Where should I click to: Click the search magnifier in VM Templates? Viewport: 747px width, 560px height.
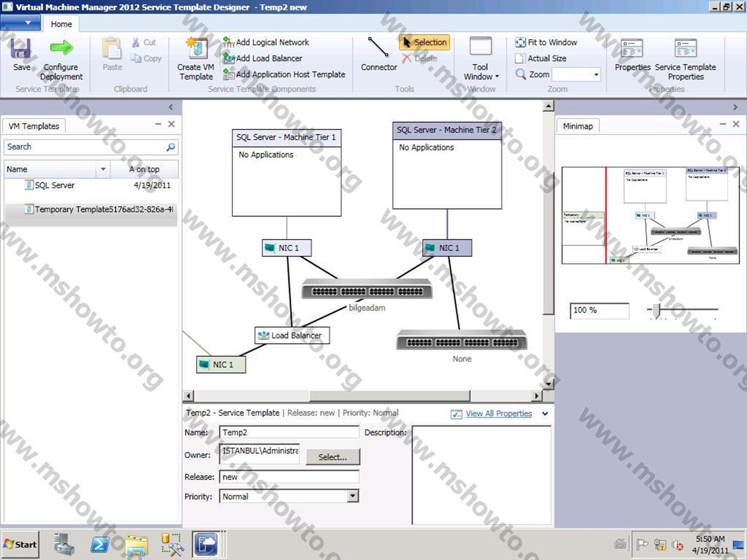point(170,147)
